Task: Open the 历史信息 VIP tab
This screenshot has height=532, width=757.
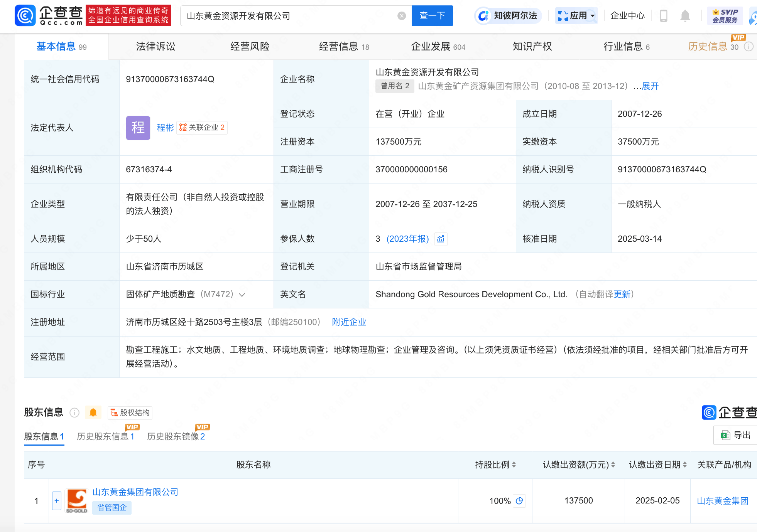Action: pos(713,47)
